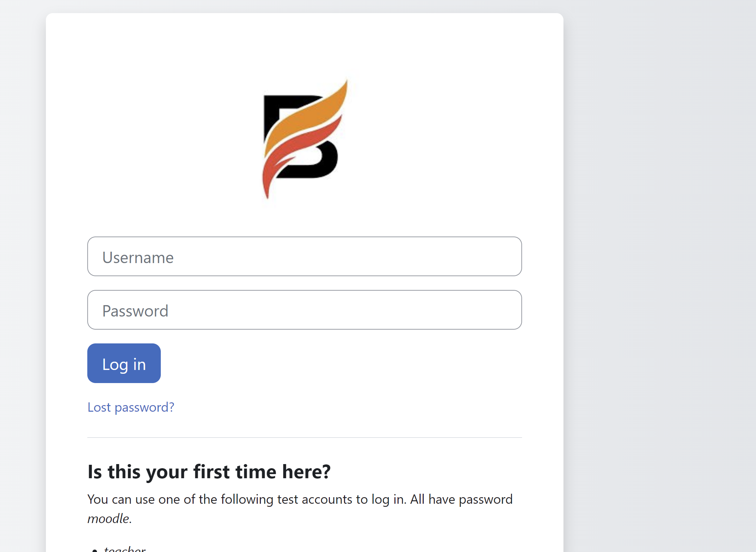Click blank area right of Log in button
The image size is (756, 552).
(x=342, y=363)
